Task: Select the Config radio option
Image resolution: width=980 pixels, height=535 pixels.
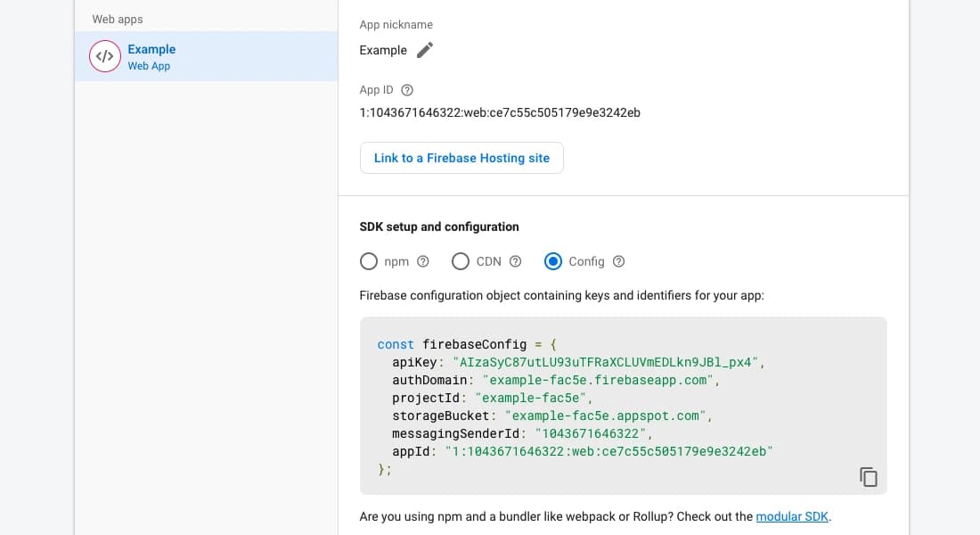Action: pos(553,261)
